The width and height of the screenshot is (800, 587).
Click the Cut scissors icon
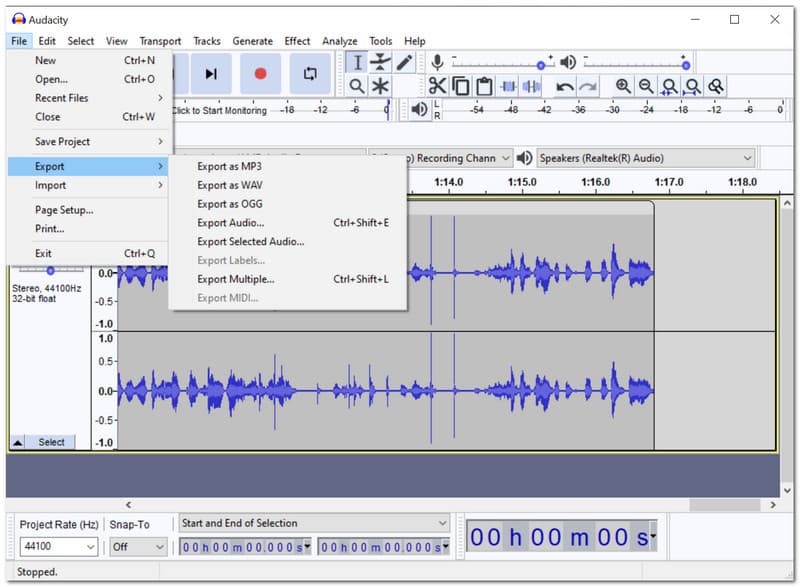pyautogui.click(x=437, y=86)
